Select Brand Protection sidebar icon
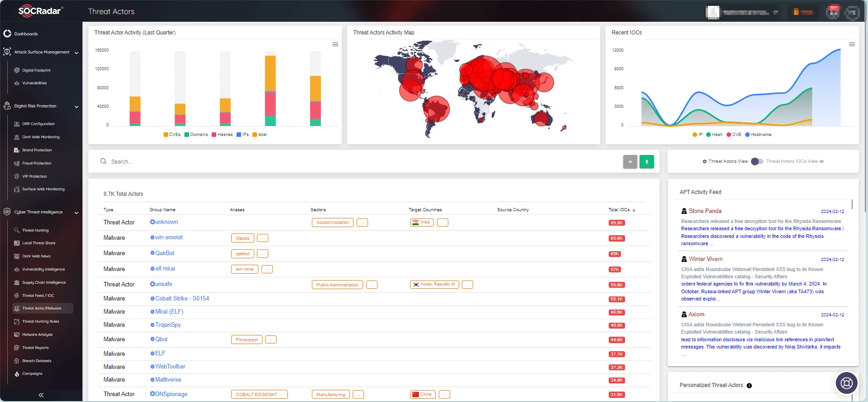868x402 pixels. [17, 150]
